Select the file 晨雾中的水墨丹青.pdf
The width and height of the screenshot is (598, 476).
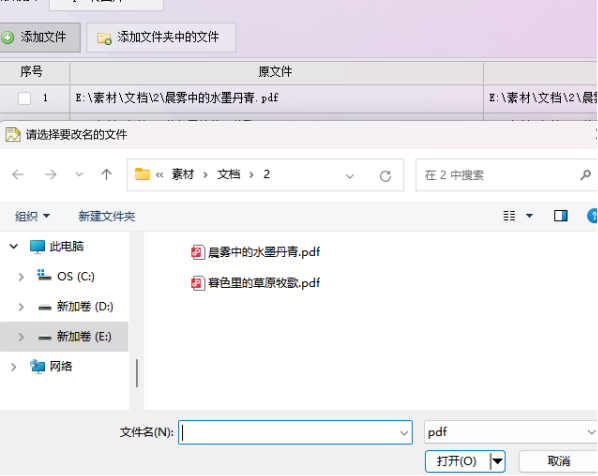coord(256,252)
